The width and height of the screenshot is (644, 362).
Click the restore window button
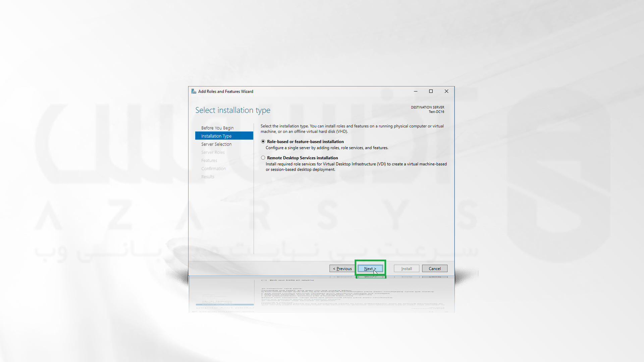(431, 91)
